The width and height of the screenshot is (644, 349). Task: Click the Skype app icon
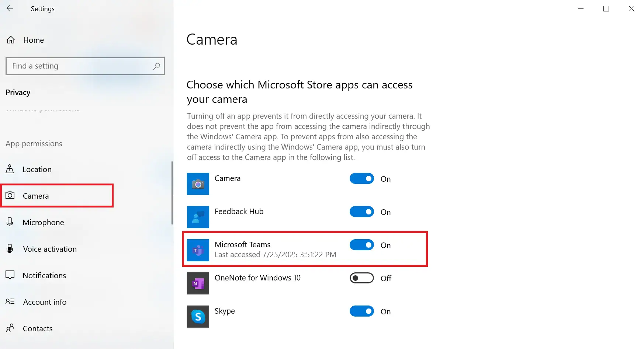click(198, 317)
